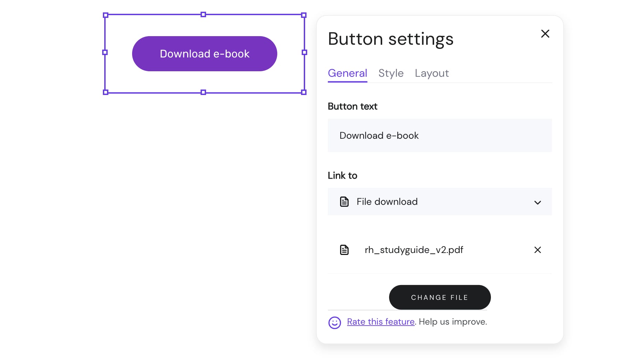This screenshot has width=644, height=358.
Task: Open the Link to File download dropdown
Action: 439,202
